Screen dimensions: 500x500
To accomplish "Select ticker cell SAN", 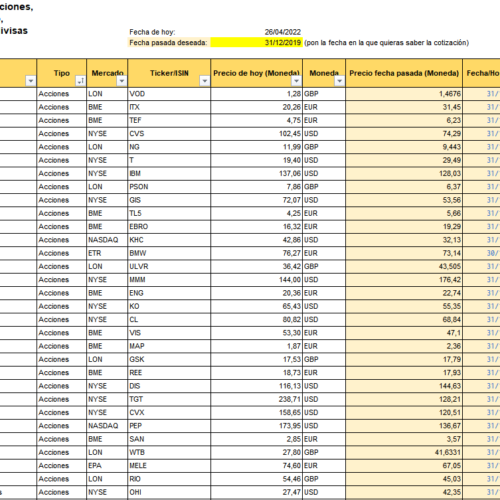I will pyautogui.click(x=169, y=439).
